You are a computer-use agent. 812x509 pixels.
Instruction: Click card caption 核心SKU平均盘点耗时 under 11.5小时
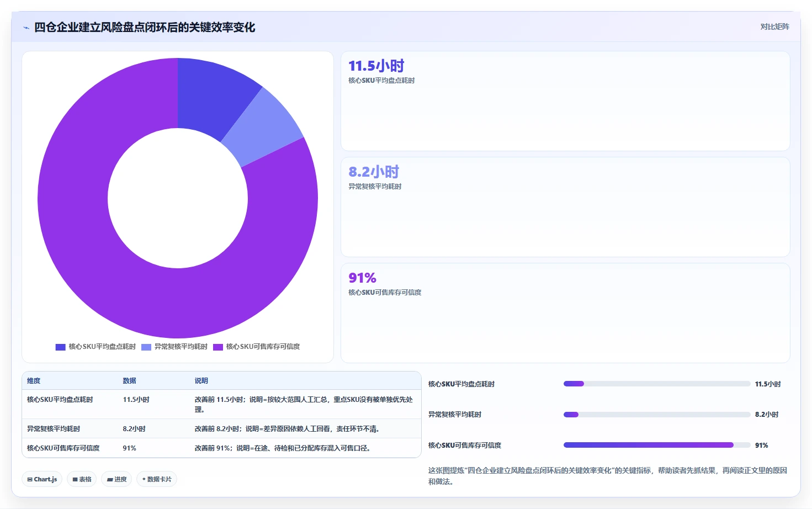pos(381,81)
